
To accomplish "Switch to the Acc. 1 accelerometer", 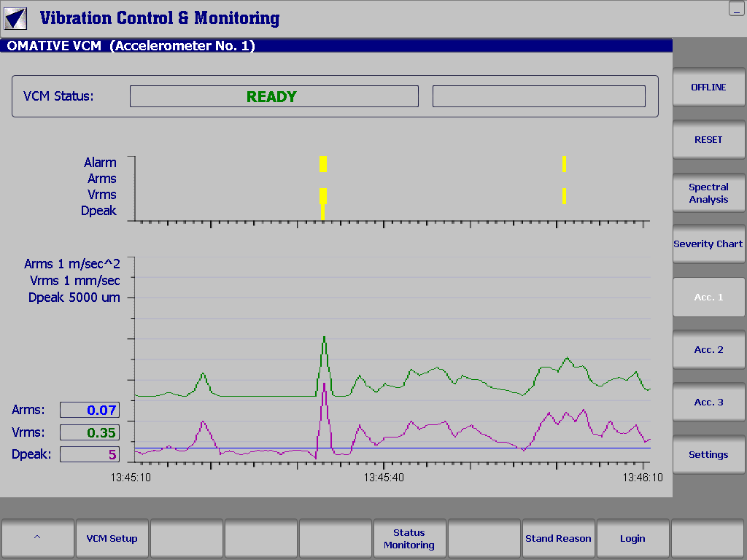I will tap(708, 297).
